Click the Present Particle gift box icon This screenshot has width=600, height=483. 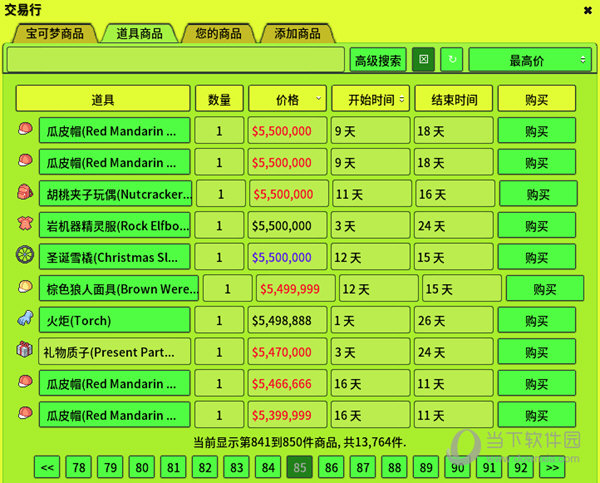point(24,349)
